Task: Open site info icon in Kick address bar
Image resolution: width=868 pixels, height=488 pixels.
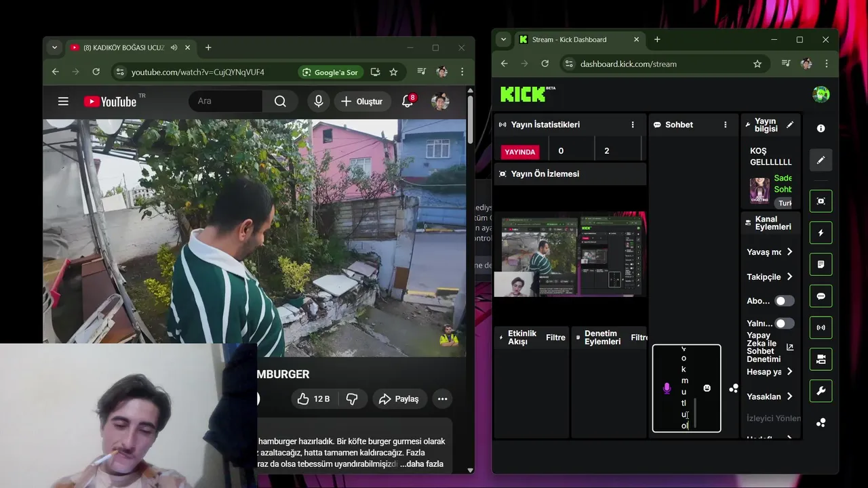Action: pos(569,64)
